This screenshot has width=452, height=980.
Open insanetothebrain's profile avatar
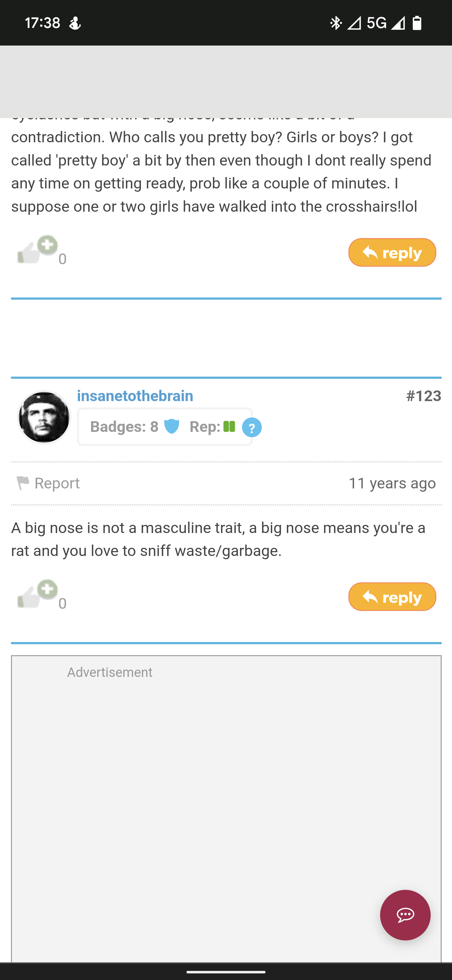[44, 417]
